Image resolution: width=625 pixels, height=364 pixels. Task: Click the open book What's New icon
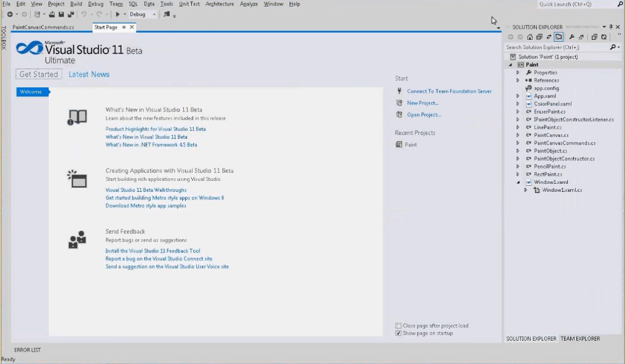tap(77, 117)
